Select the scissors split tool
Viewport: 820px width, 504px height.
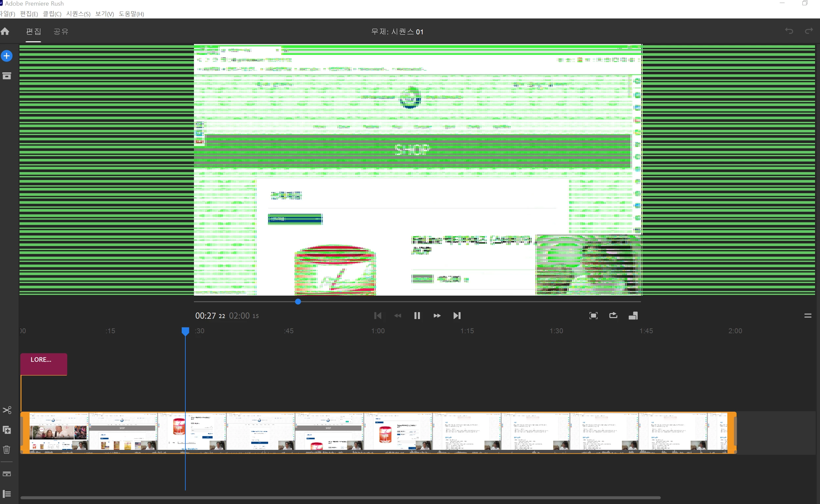7,410
